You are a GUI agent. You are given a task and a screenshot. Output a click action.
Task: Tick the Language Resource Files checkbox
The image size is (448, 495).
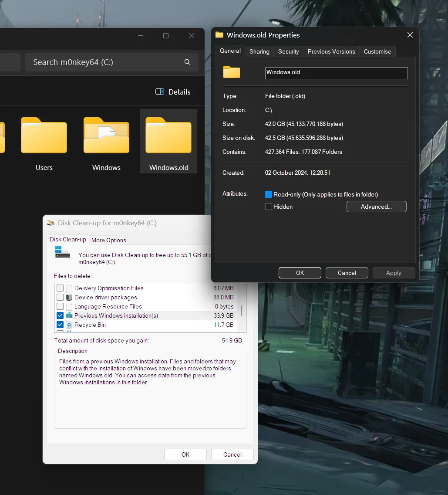point(60,306)
